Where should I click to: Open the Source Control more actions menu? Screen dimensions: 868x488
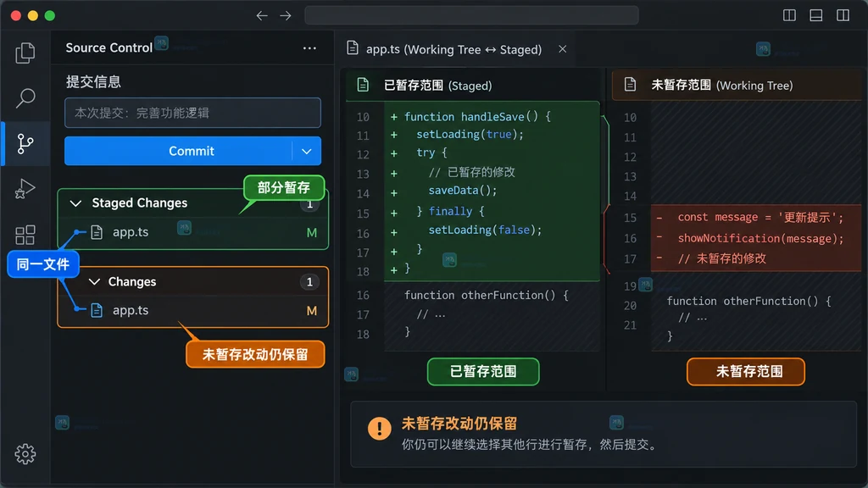click(309, 48)
